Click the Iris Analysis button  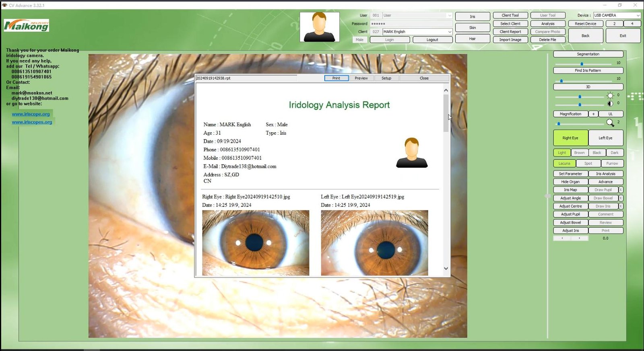(605, 174)
